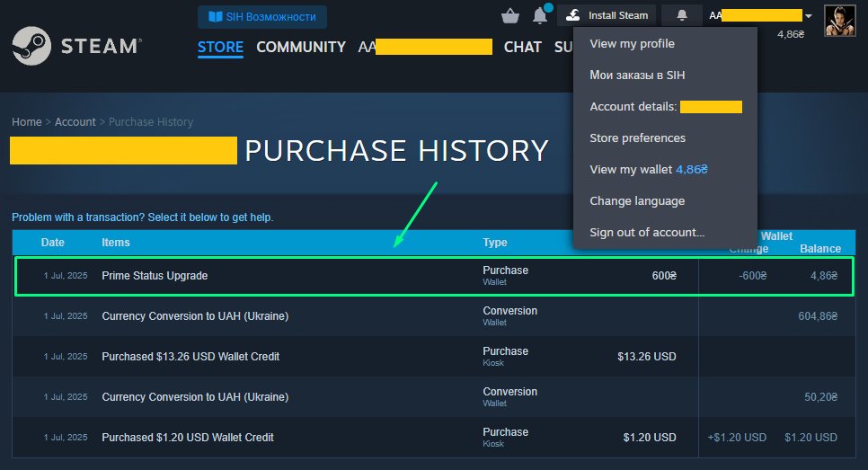Image resolution: width=868 pixels, height=470 pixels.
Task: Open Purchased $1.20 USD Wallet Credit row
Action: click(434, 438)
